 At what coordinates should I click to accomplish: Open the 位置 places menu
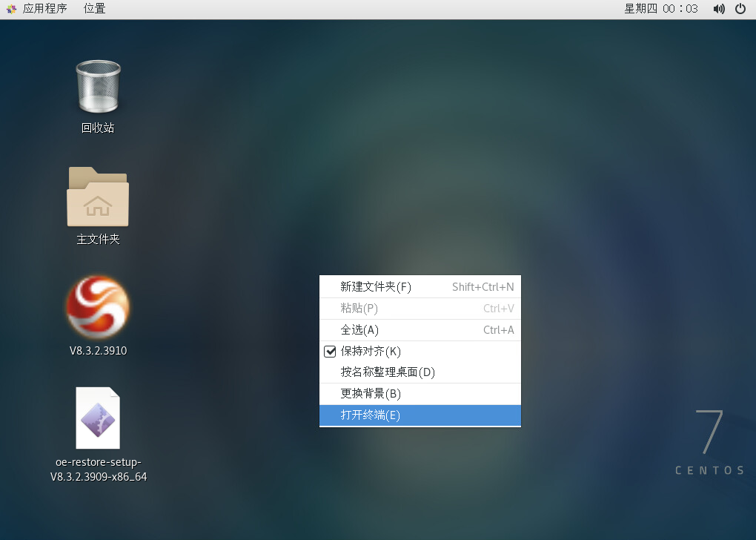point(94,9)
